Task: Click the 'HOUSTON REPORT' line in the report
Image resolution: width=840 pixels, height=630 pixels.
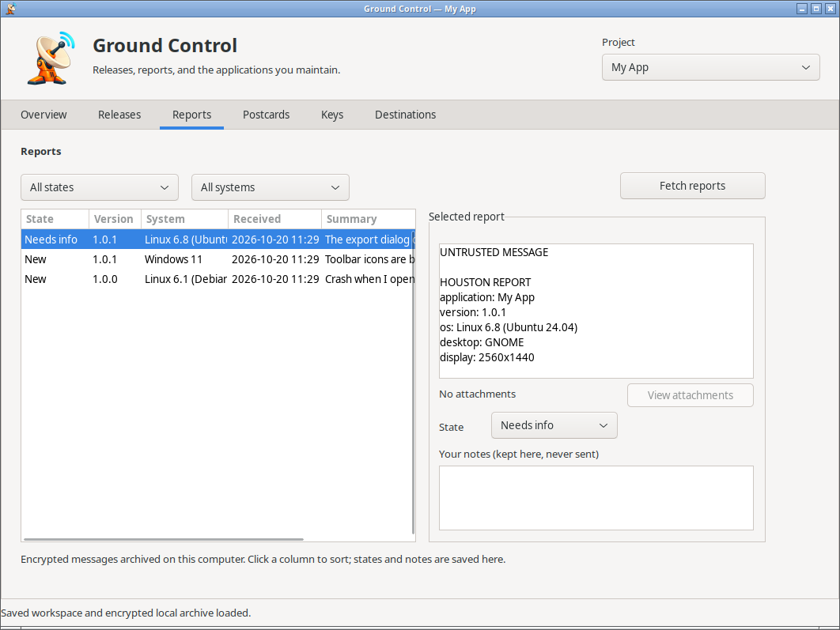Action: click(x=486, y=282)
